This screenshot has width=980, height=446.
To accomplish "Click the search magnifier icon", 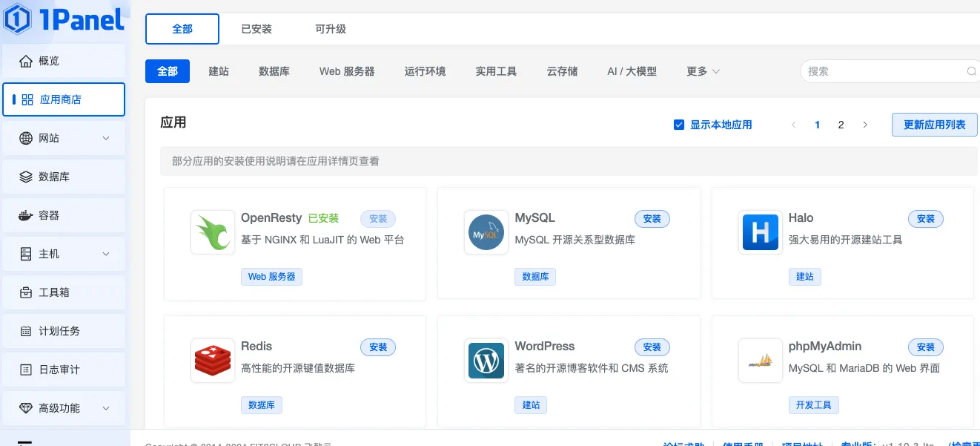I will click(971, 71).
